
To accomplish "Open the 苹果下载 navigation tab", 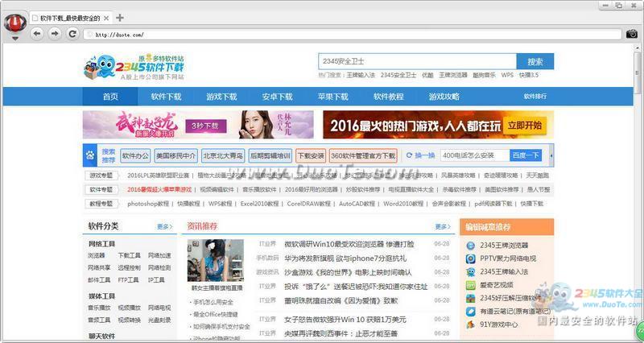I will click(x=332, y=97).
